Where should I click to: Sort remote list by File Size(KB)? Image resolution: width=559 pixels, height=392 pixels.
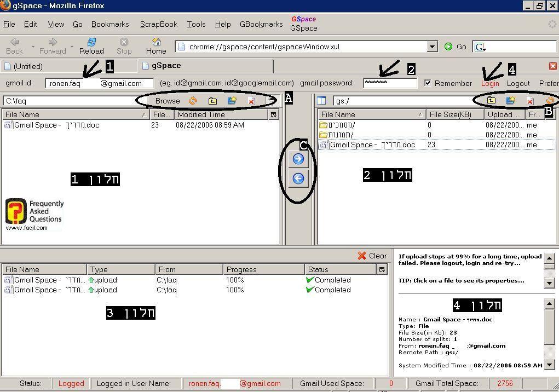456,114
